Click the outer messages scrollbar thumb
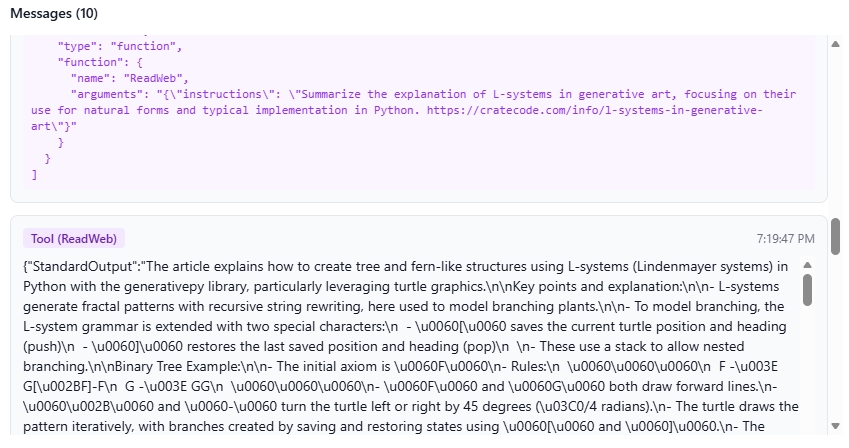The width and height of the screenshot is (849, 448). click(835, 236)
